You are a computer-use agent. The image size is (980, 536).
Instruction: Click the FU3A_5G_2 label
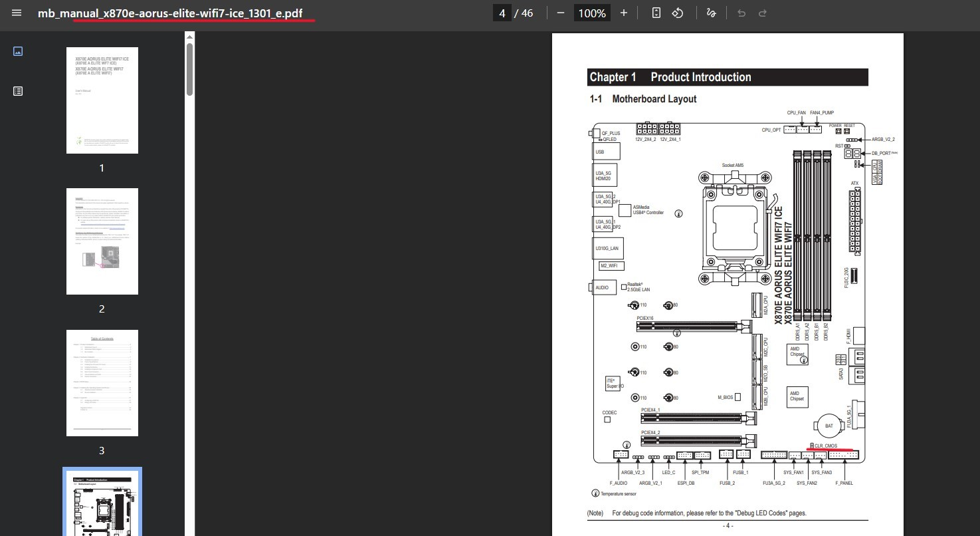click(774, 483)
